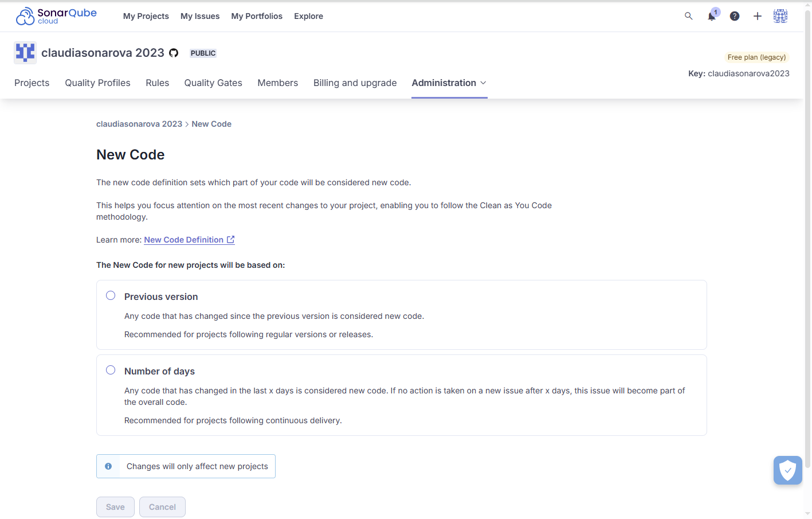
Task: Open My Issues from the top menu
Action: (x=200, y=16)
